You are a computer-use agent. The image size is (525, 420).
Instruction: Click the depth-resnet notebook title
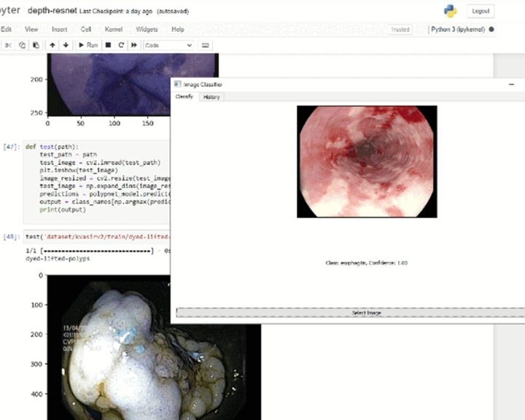(51, 12)
